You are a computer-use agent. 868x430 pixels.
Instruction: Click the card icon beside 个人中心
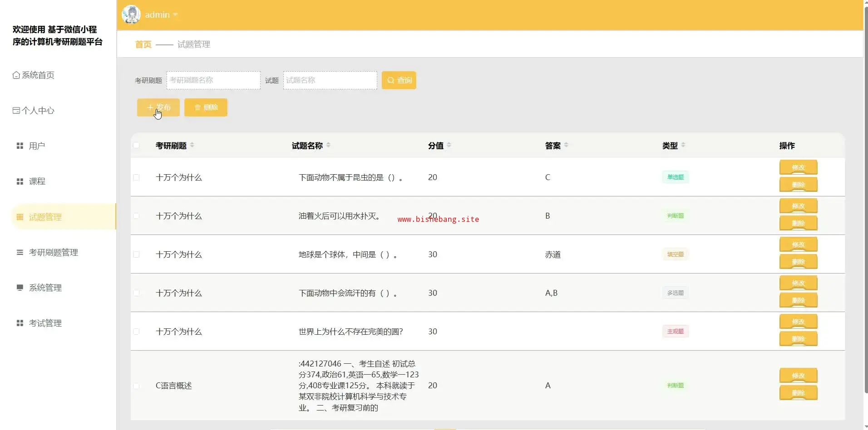coord(16,111)
